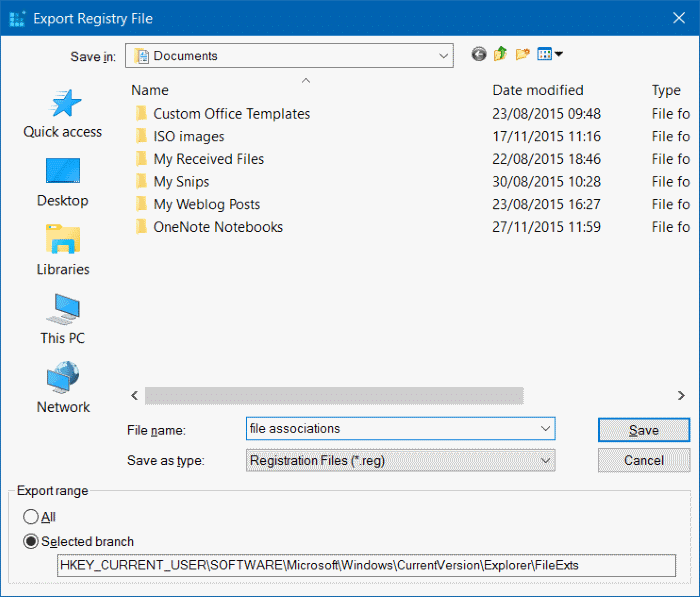
Task: Expand the Save in Documents dropdown
Action: point(443,56)
